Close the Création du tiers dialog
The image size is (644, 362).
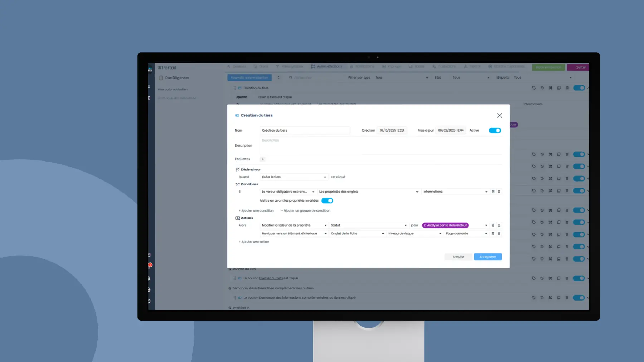(499, 115)
